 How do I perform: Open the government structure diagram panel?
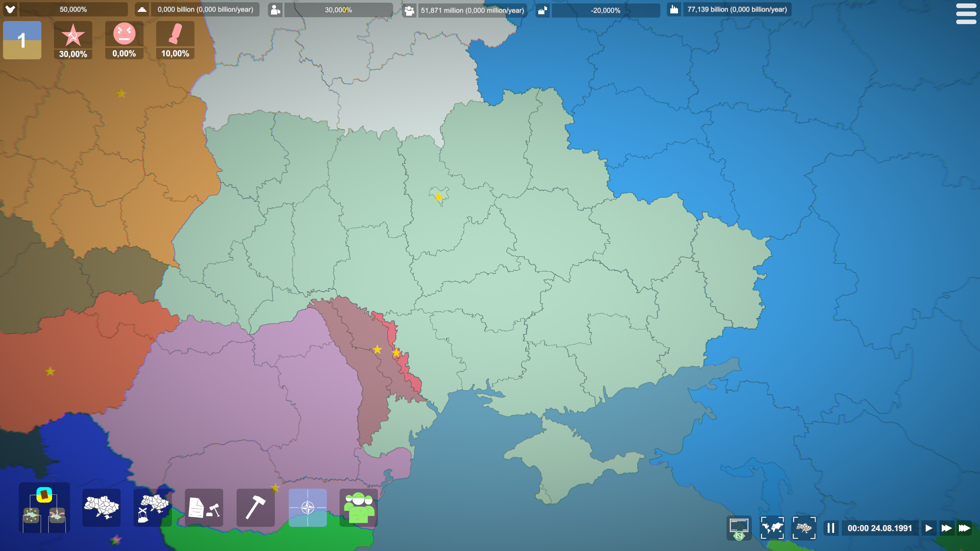[x=44, y=508]
